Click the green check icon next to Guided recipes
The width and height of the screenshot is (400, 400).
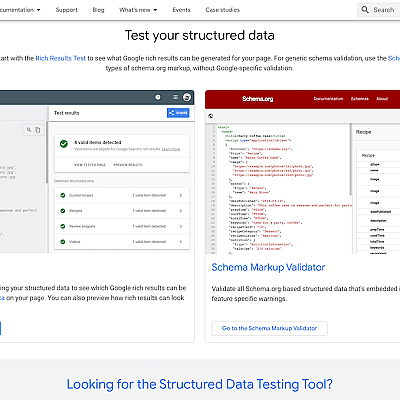point(63,195)
